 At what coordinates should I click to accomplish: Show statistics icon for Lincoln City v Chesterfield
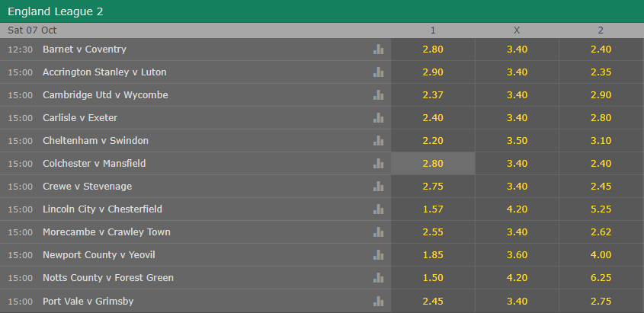click(x=378, y=209)
